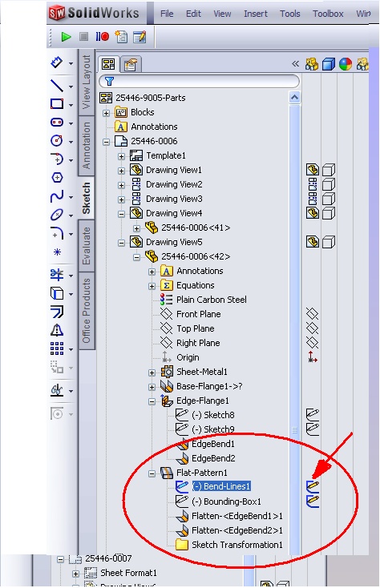The height and width of the screenshot is (588, 380).
Task: Expand Drawing View2 node
Action: (121, 185)
